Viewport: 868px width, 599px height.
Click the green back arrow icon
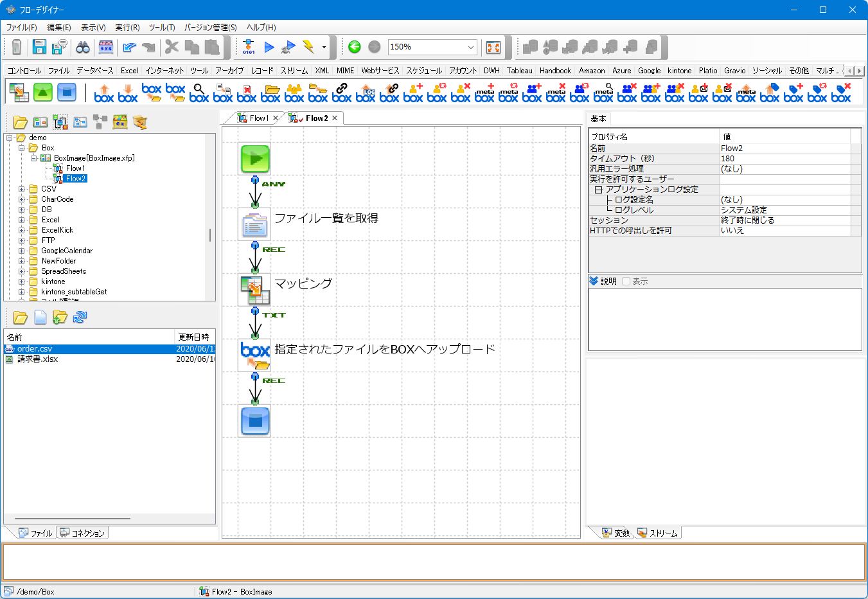tap(355, 47)
